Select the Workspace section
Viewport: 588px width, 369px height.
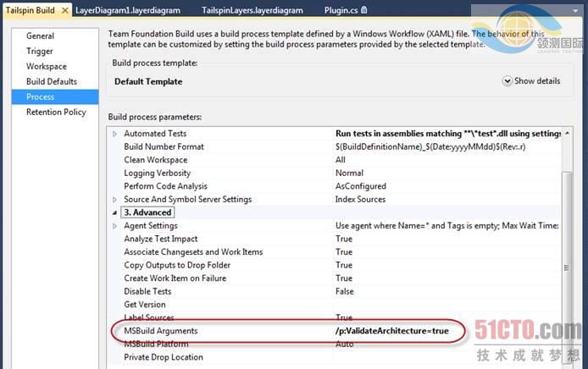(x=47, y=66)
